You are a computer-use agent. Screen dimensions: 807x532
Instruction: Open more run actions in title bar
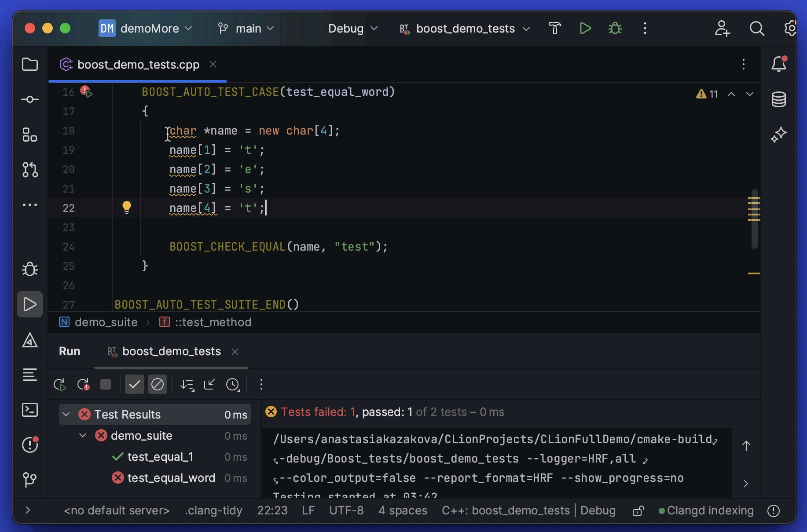[645, 29]
